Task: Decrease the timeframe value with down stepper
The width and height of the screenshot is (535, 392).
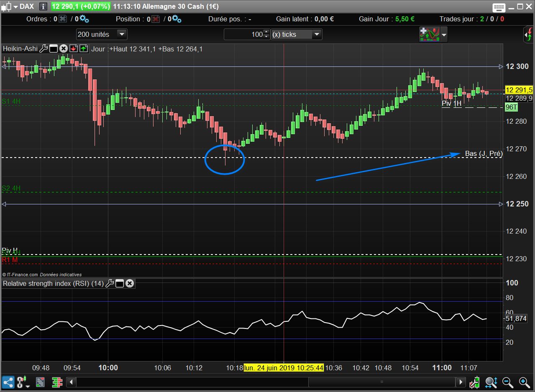Action: (x=267, y=37)
